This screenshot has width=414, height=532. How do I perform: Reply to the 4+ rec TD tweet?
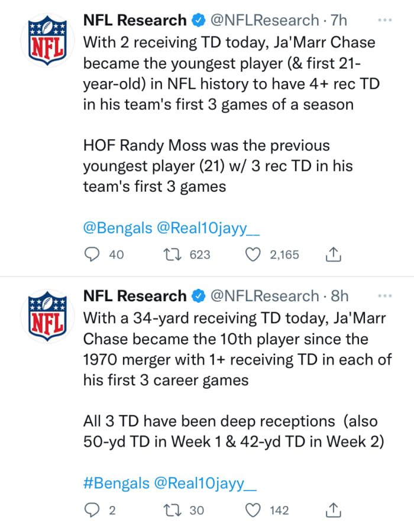pos(92,254)
